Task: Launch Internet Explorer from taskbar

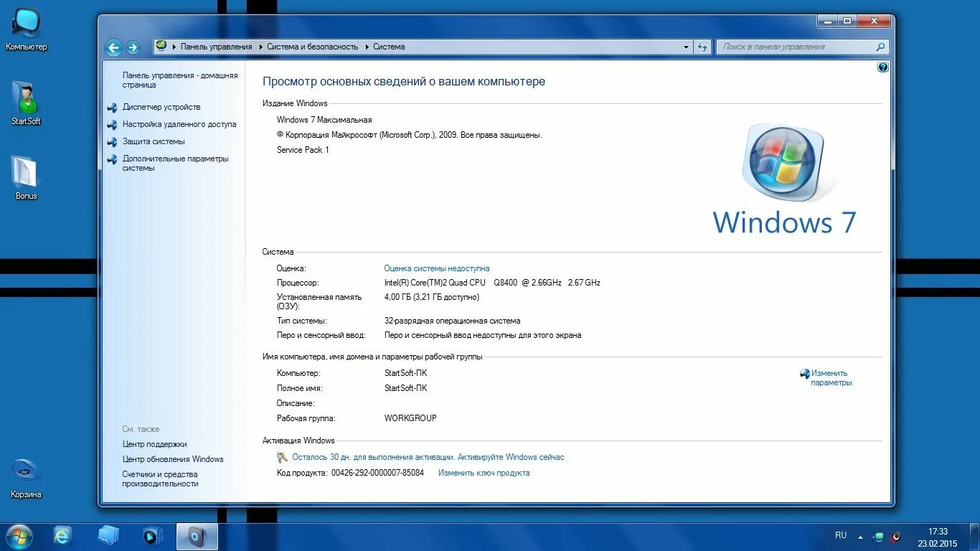Action: point(62,536)
